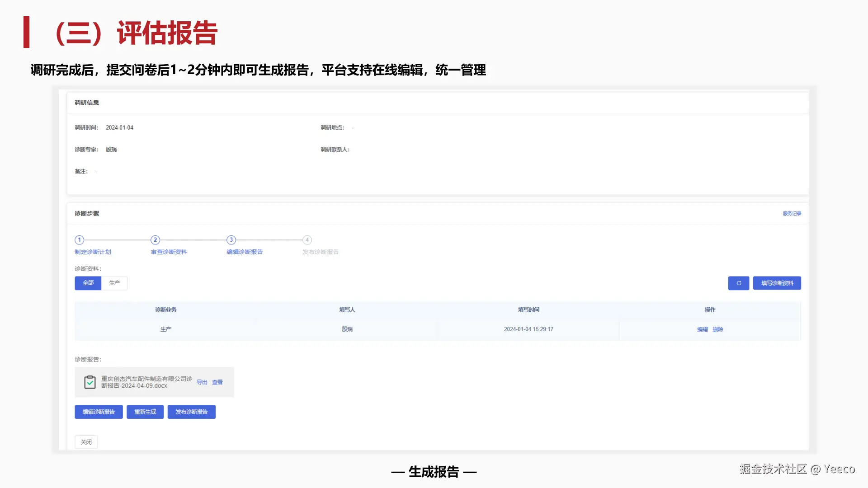Click step 4 circle 发布诊断报告
The width and height of the screenshot is (868, 488).
(x=307, y=240)
